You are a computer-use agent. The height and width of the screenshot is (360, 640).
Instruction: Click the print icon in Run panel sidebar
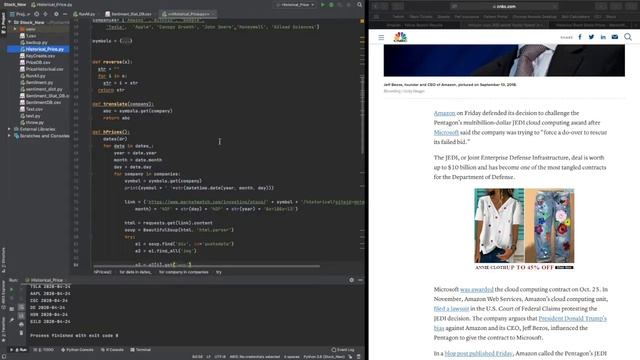21,324
